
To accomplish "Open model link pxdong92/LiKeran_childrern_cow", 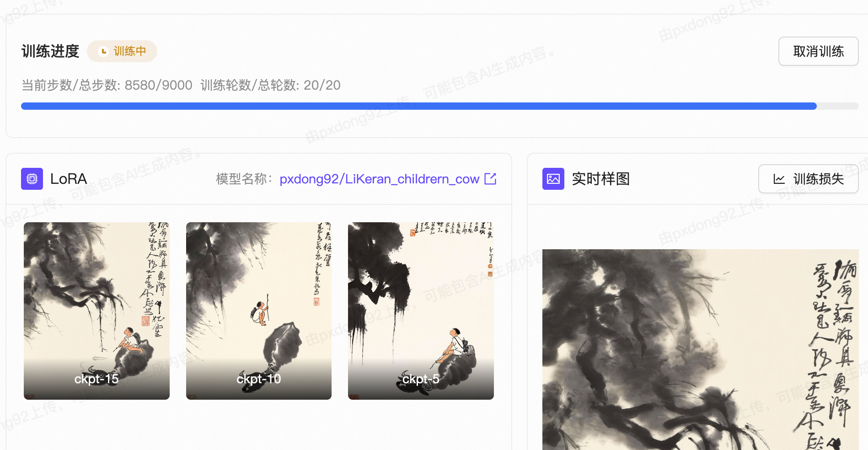I will tap(378, 179).
